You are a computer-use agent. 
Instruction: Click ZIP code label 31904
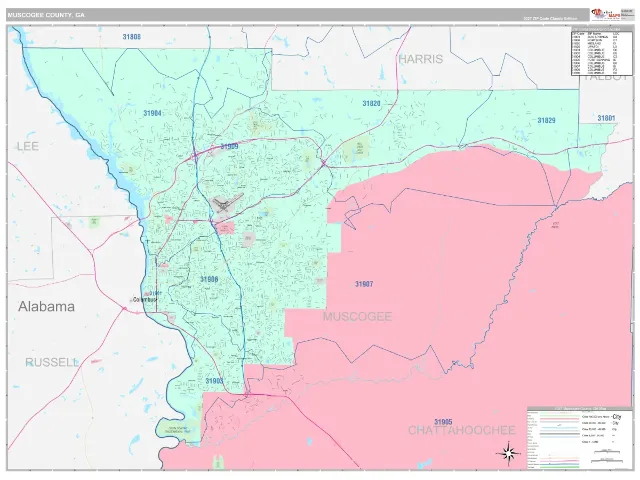(x=152, y=113)
